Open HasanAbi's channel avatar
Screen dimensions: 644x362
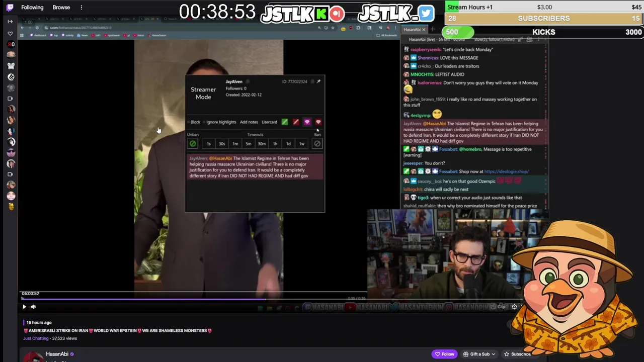click(x=33, y=356)
